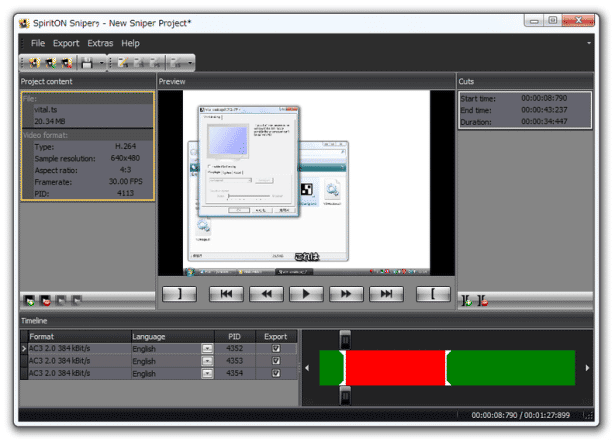This screenshot has width=615, height=442.
Task: Click the second greyed toolbar icon after the pencil
Action: click(x=139, y=63)
